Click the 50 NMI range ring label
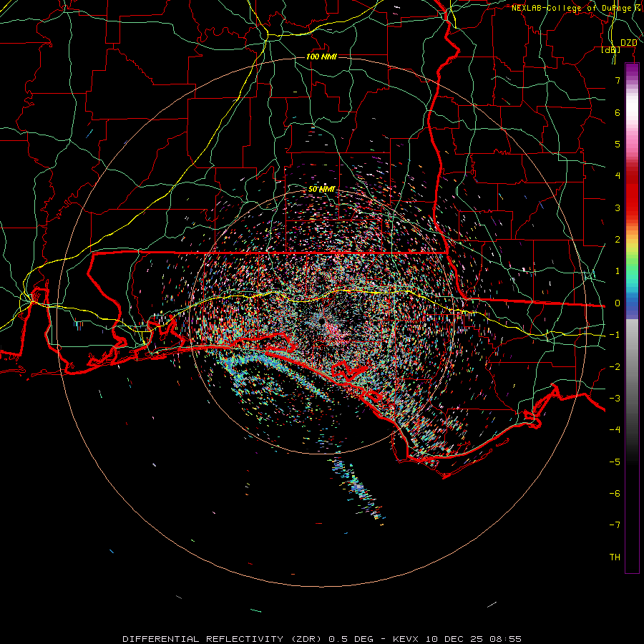The image size is (644, 644). click(x=321, y=190)
